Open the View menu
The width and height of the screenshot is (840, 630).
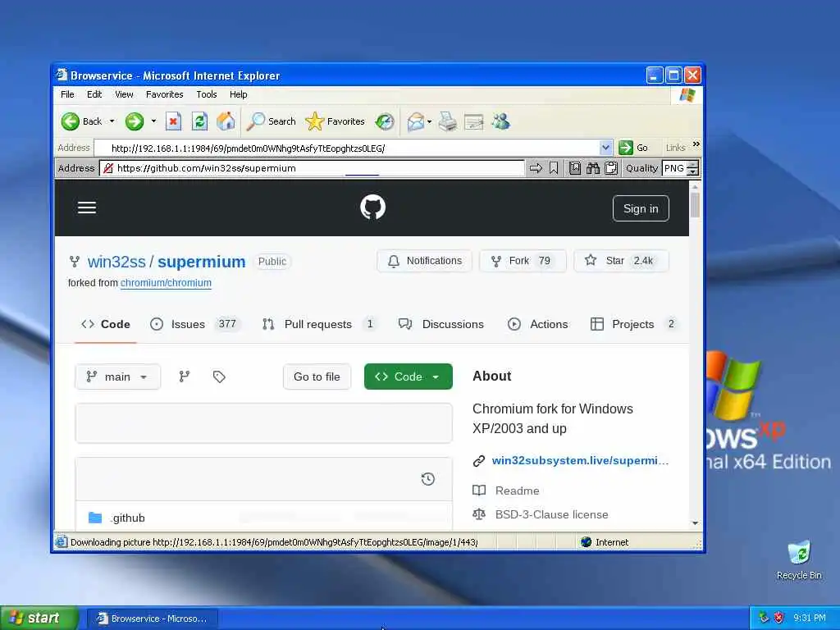pyautogui.click(x=124, y=94)
